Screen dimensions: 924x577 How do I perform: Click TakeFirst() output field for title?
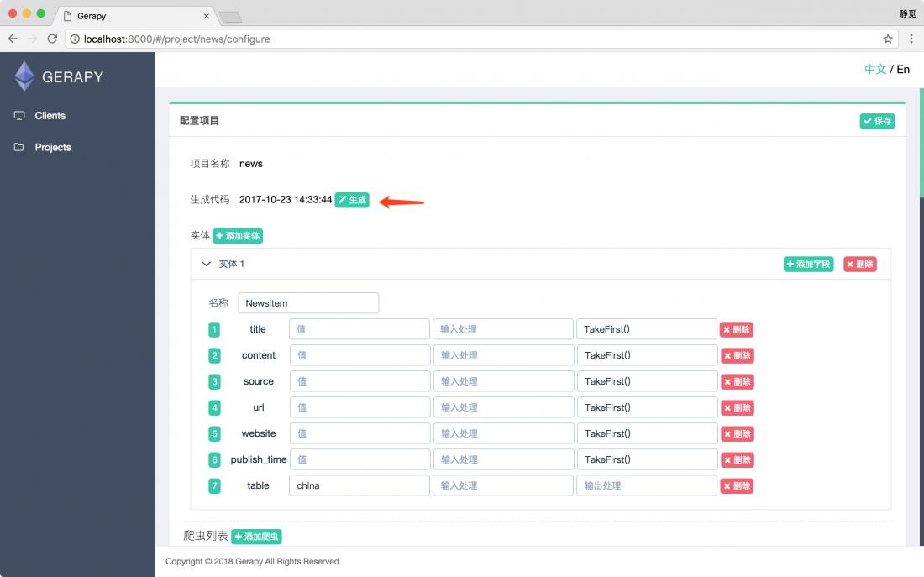(647, 329)
